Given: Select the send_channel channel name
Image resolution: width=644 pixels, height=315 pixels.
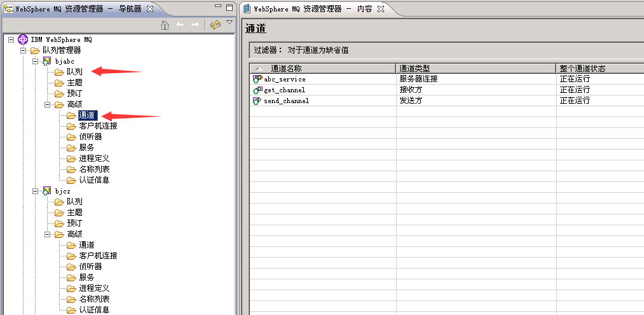Looking at the screenshot, I should [x=286, y=101].
